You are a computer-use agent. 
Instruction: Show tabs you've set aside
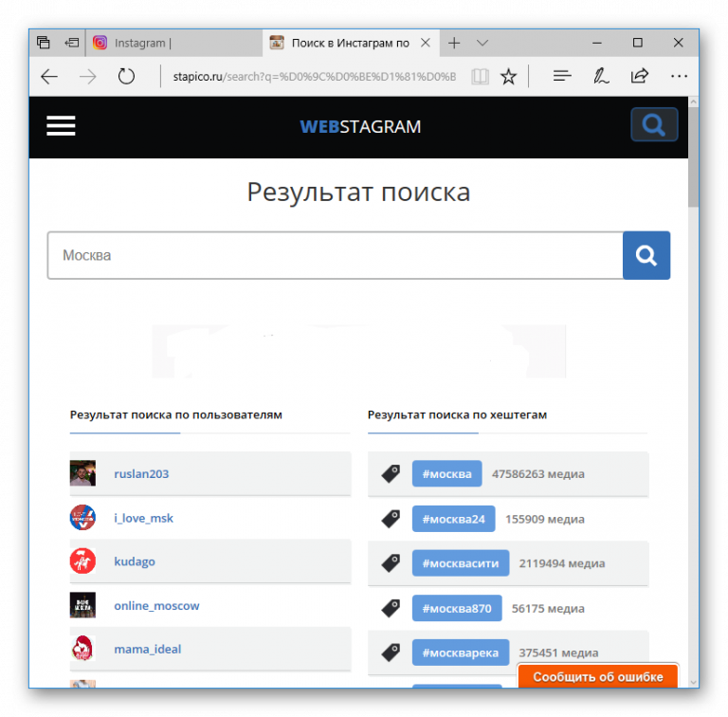coord(44,43)
